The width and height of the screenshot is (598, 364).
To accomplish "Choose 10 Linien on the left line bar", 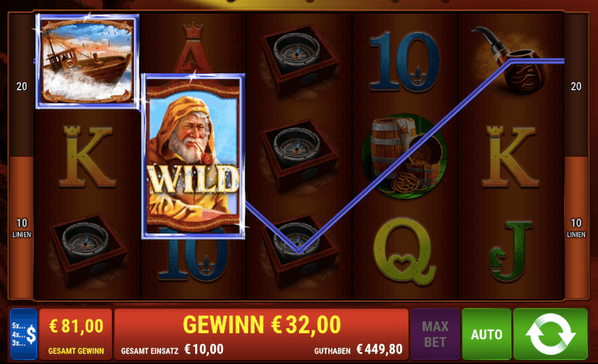I will (x=22, y=227).
